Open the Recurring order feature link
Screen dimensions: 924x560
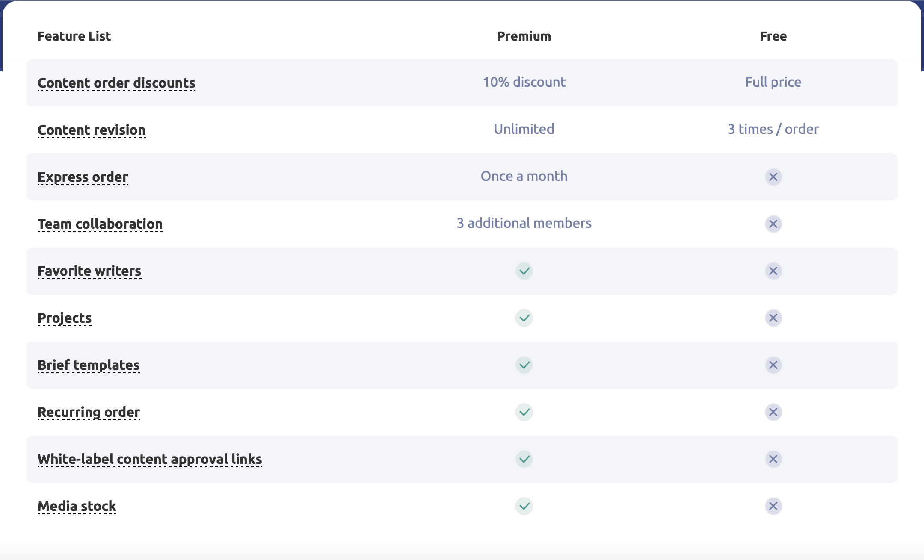pyautogui.click(x=89, y=412)
